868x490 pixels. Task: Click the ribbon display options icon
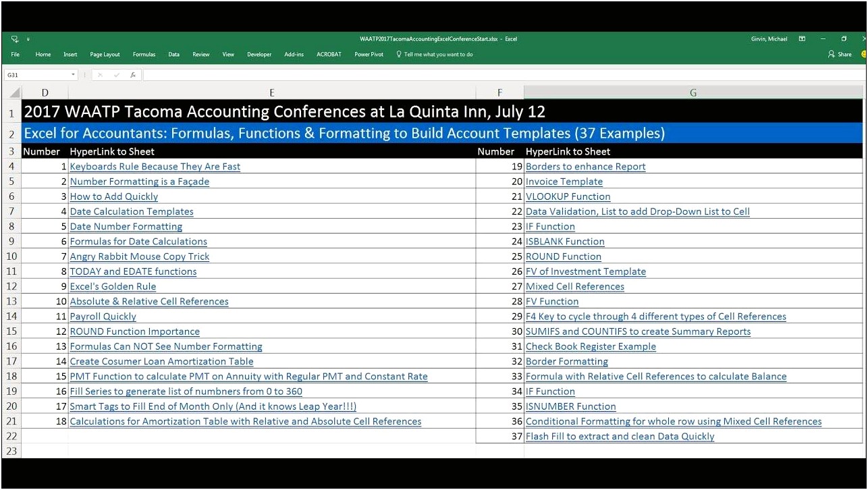click(x=802, y=39)
